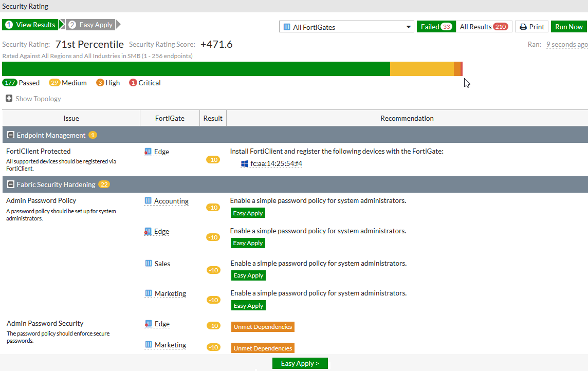Open the Edge link in the Admin Password Policy row
This screenshot has height=371, width=588.
point(161,232)
